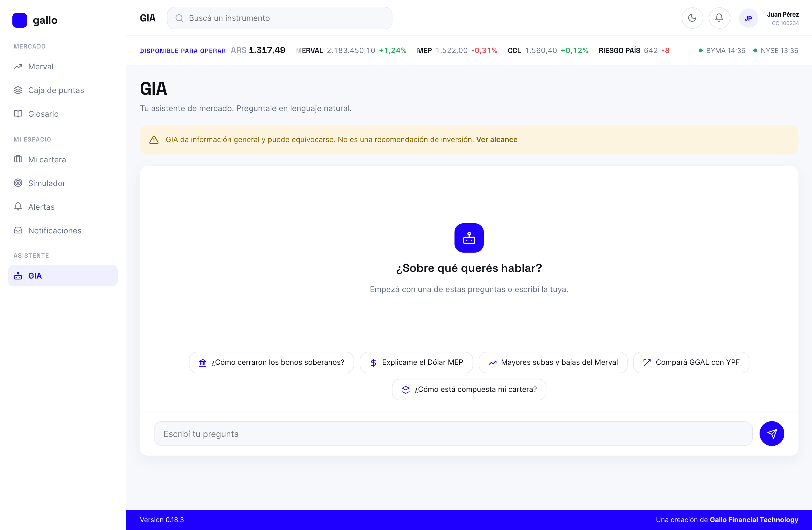The width and height of the screenshot is (812, 530).
Task: Open Alertas in the sidebar
Action: tap(63, 207)
